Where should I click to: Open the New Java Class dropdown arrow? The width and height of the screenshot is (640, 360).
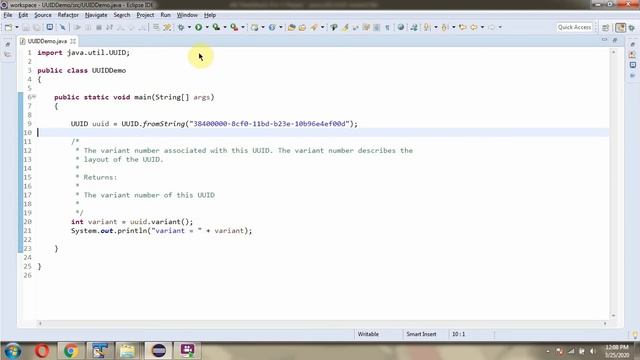[x=280, y=27]
